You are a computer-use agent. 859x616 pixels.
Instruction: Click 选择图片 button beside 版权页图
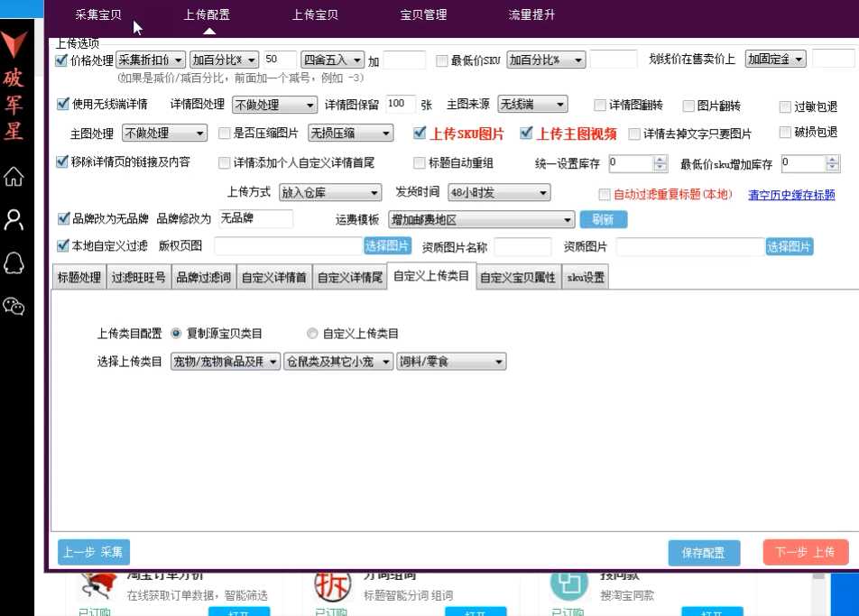pyautogui.click(x=387, y=246)
